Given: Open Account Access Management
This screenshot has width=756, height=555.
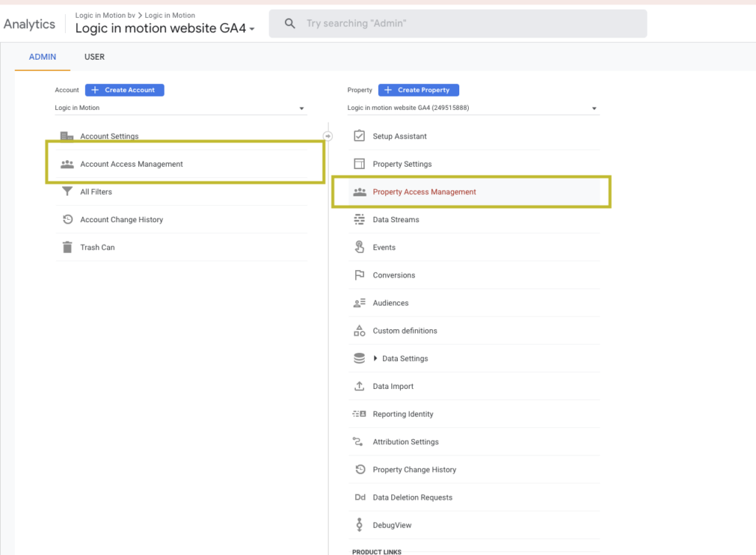Looking at the screenshot, I should click(x=131, y=165).
